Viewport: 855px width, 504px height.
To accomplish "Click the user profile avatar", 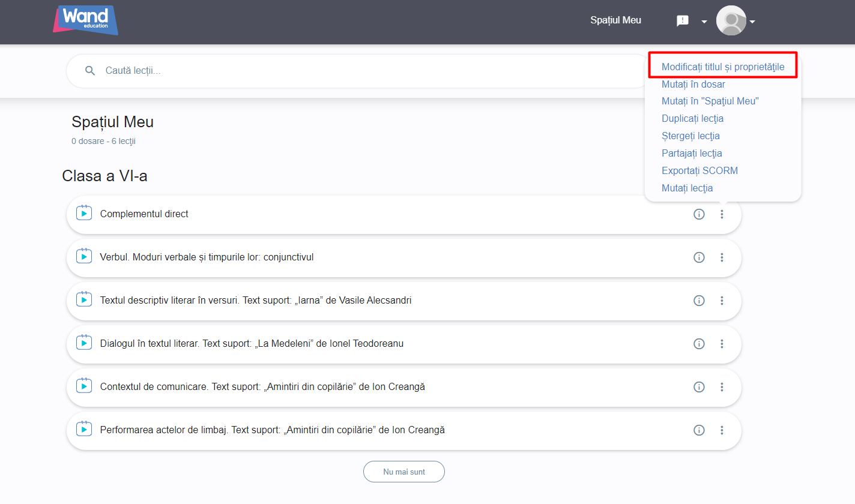I will (x=731, y=21).
